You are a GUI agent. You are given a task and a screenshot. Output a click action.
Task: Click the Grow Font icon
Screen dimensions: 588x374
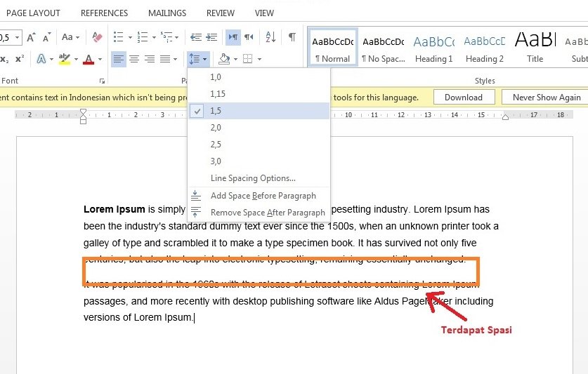31,37
